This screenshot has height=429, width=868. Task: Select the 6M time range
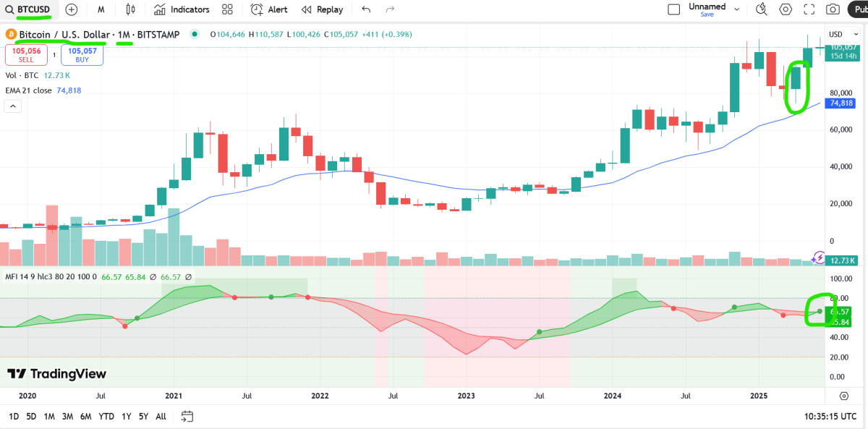(85, 416)
